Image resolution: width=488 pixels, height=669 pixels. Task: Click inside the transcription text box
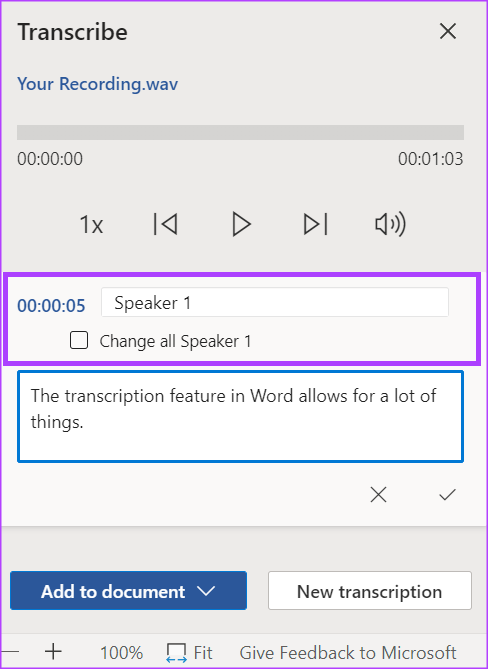coord(240,416)
